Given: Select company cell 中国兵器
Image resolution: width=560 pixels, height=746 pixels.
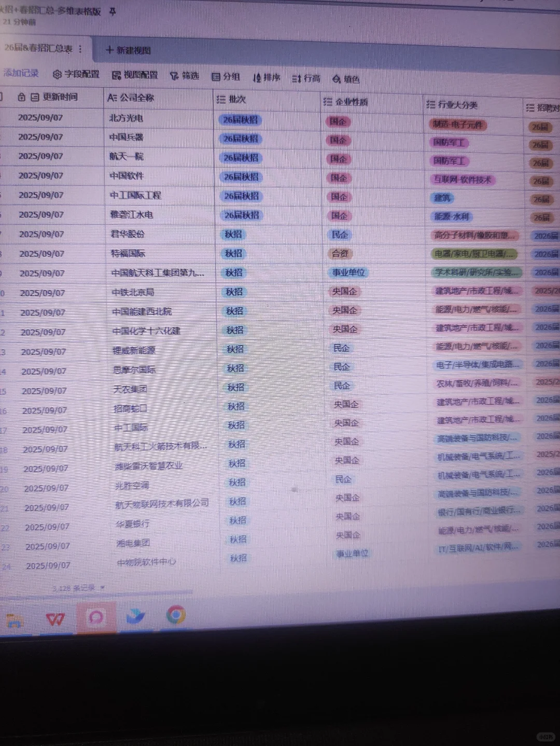Looking at the screenshot, I should click(126, 137).
